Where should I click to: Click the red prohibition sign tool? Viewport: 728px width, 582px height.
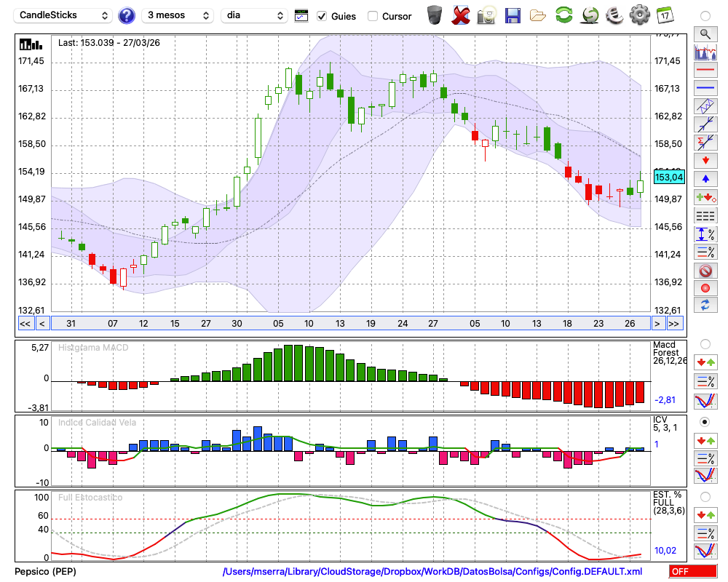pyautogui.click(x=705, y=270)
